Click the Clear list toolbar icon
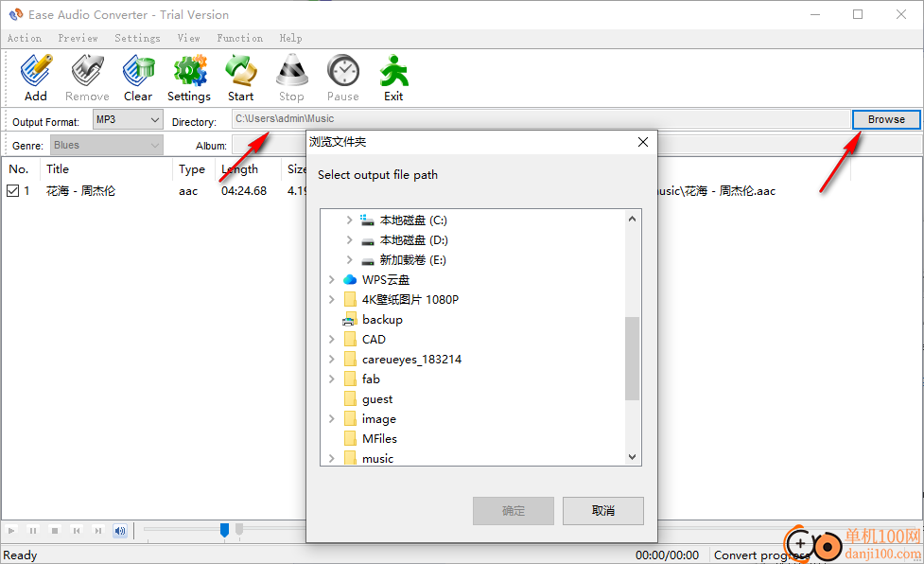The width and height of the screenshot is (924, 564). pos(138,78)
